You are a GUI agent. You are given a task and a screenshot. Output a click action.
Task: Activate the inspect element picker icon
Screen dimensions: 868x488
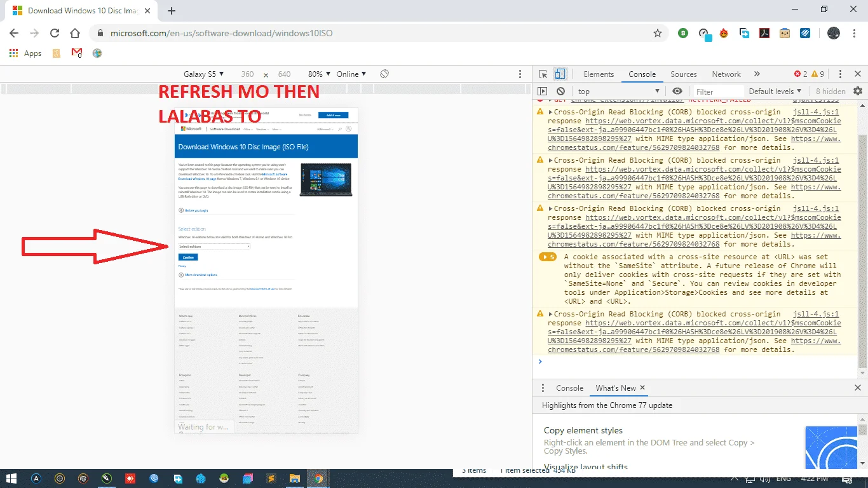[543, 74]
